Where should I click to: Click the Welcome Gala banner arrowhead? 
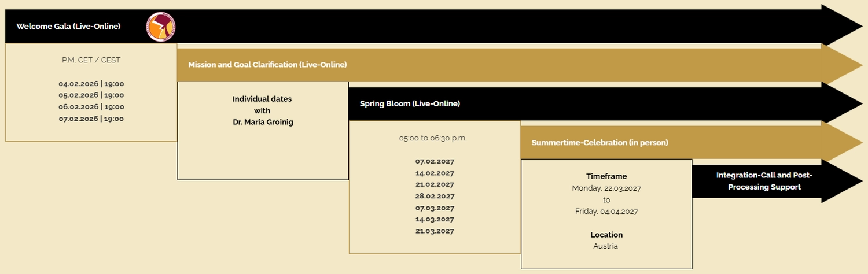point(841,25)
